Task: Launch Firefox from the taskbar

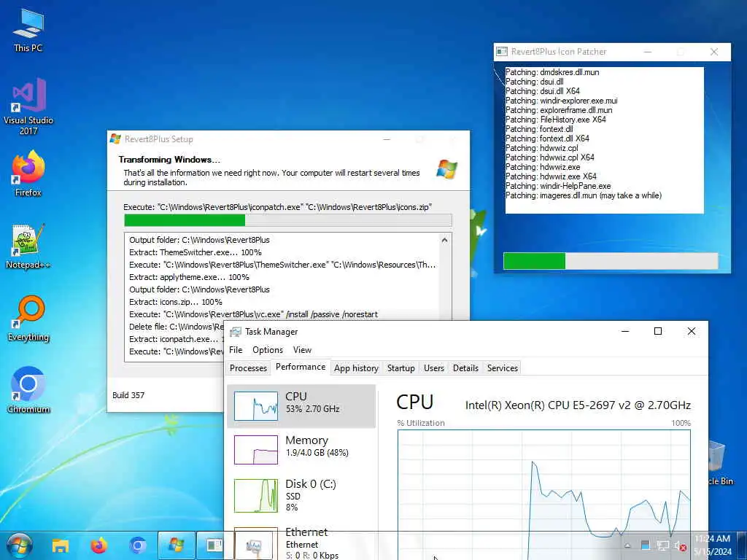Action: (98, 545)
